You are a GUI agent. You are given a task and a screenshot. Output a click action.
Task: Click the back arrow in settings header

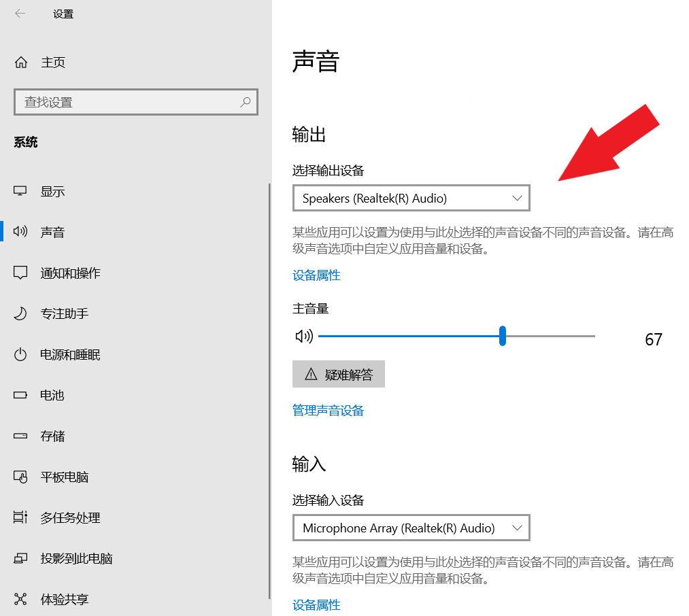click(x=20, y=14)
